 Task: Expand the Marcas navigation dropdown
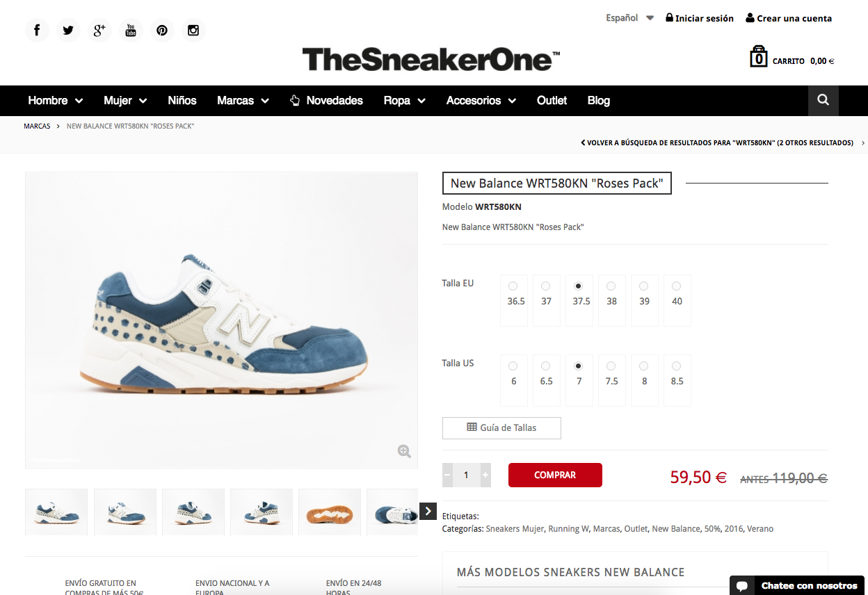243,101
